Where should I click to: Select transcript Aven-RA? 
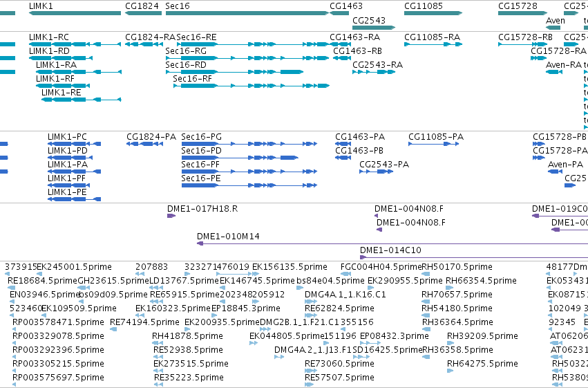point(564,65)
